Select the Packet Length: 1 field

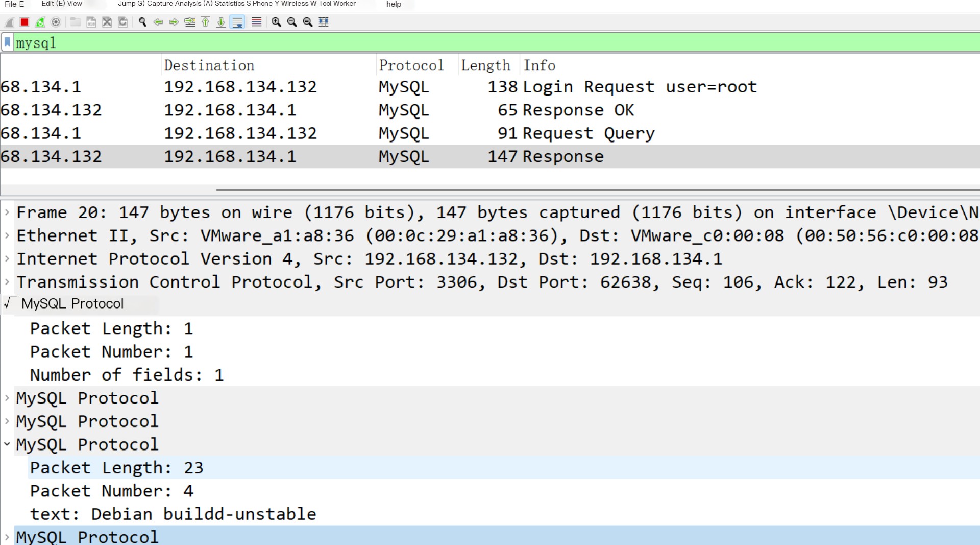click(x=504, y=328)
